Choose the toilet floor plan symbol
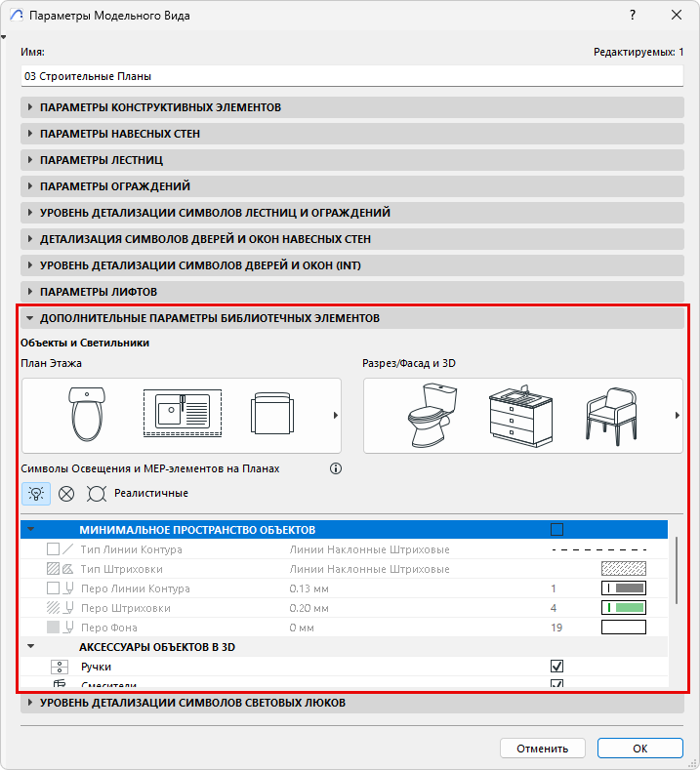This screenshot has height=770, width=700. (x=87, y=414)
